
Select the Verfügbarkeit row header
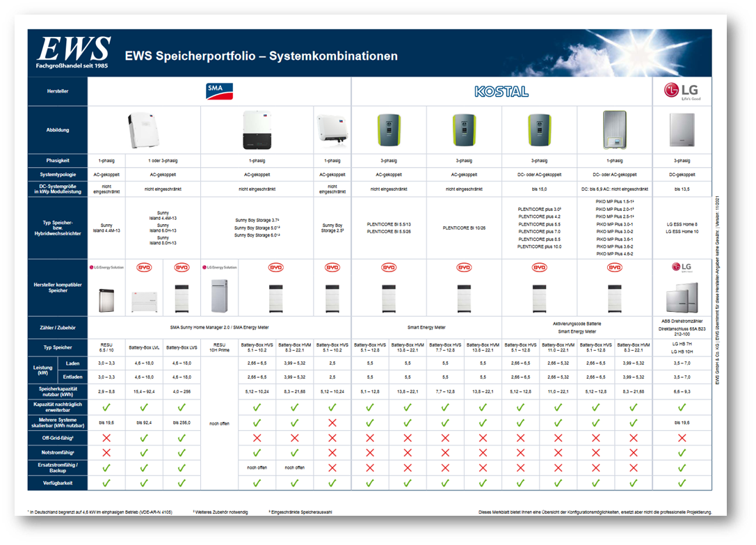[x=58, y=482]
